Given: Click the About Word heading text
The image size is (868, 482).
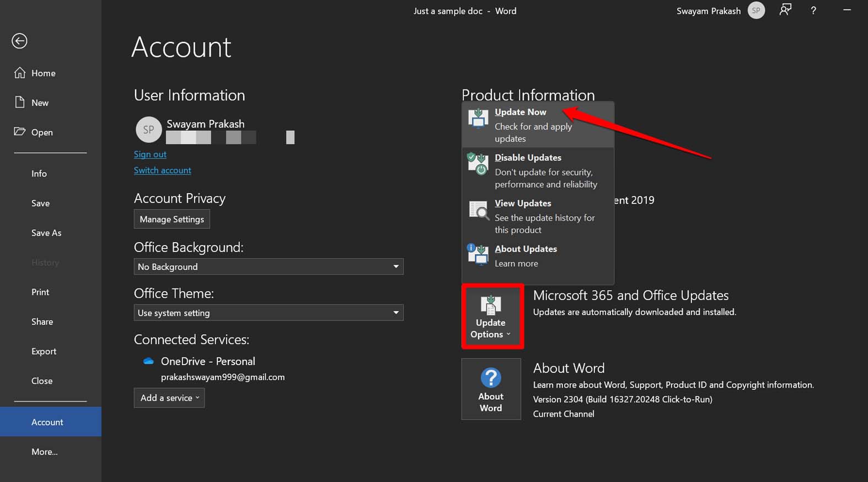Looking at the screenshot, I should (x=569, y=368).
